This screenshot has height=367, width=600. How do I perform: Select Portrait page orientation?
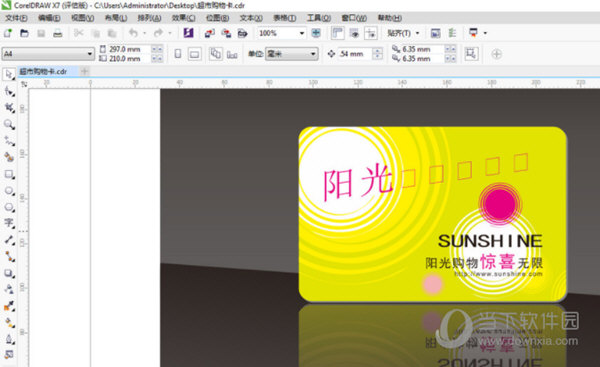point(178,54)
